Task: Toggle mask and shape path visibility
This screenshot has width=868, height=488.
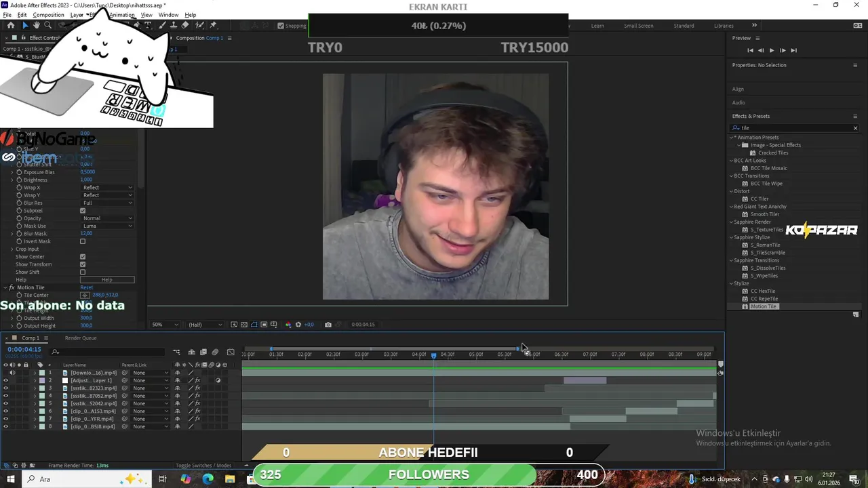Action: 254,325
